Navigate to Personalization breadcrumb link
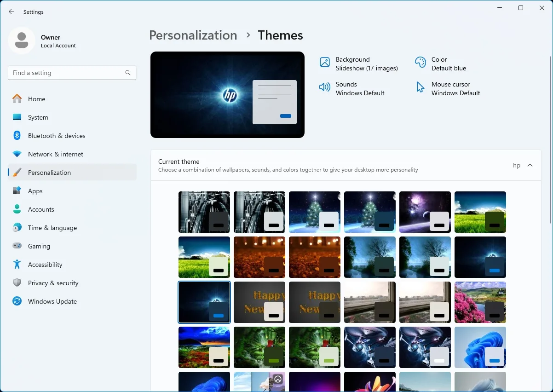The width and height of the screenshot is (553, 392). tap(193, 35)
